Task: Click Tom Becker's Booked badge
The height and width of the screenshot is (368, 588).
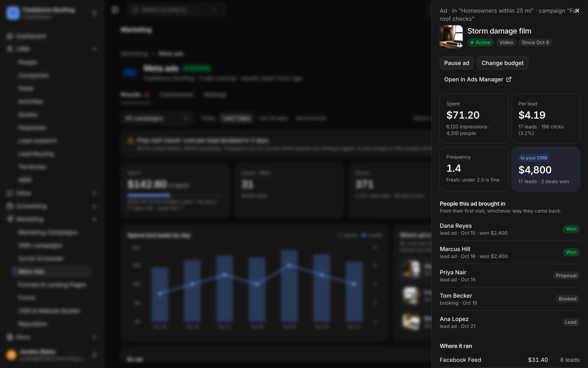Action: (x=567, y=299)
